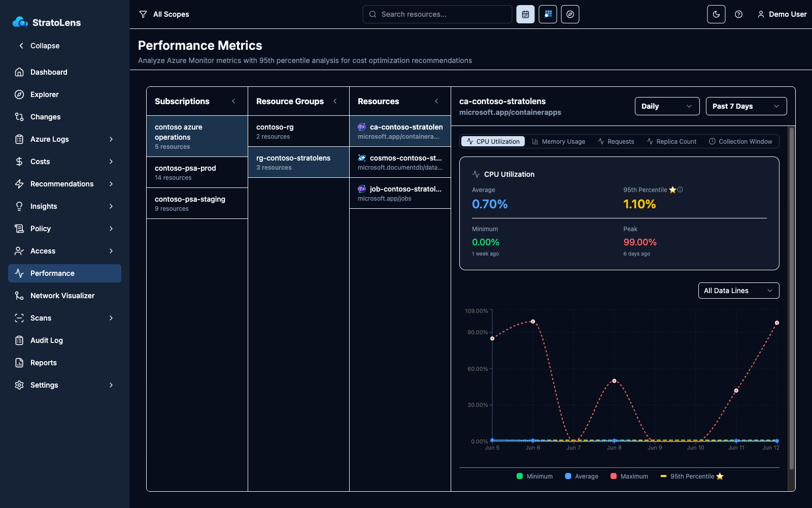The width and height of the screenshot is (812, 508).
Task: Select the rg-contoso-stratolens resource group
Action: click(x=298, y=162)
